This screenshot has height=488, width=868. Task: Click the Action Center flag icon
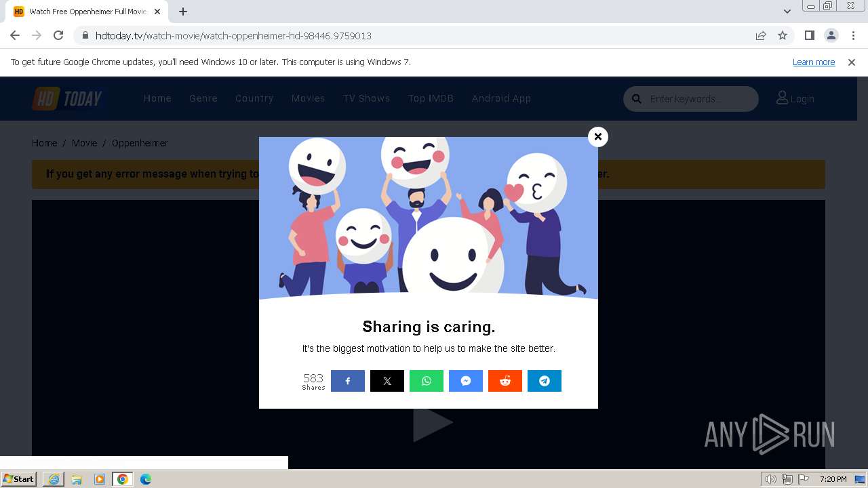[x=804, y=479]
